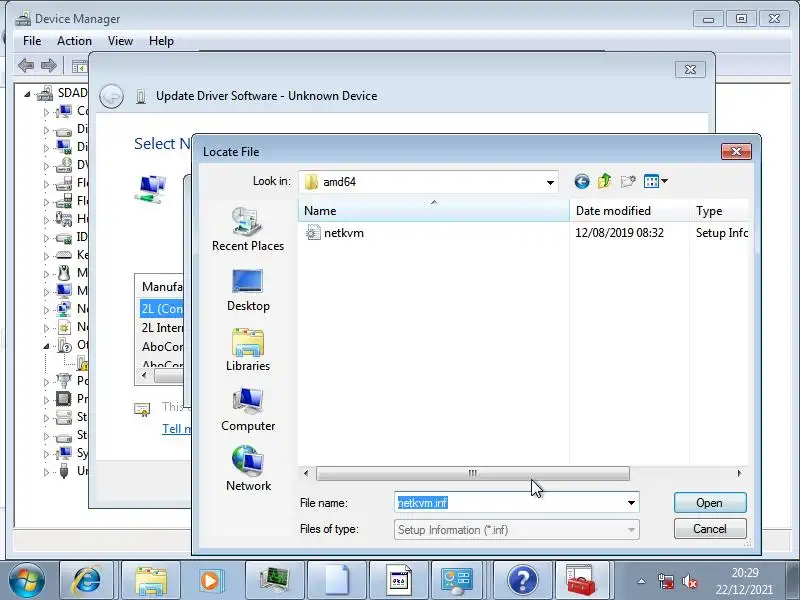Select the 2L Inter… manufacturer list entry
This screenshot has height=600, width=800.
tap(161, 328)
